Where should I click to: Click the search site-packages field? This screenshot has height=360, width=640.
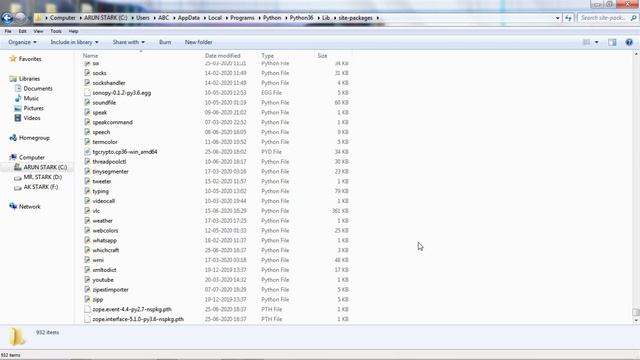pyautogui.click(x=603, y=18)
